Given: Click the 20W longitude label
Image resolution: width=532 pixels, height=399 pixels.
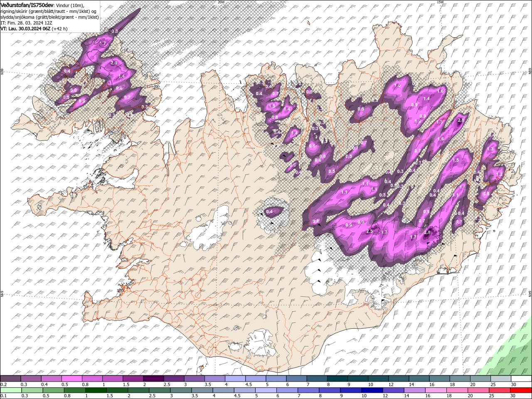Looking at the screenshot, I should click(221, 2).
